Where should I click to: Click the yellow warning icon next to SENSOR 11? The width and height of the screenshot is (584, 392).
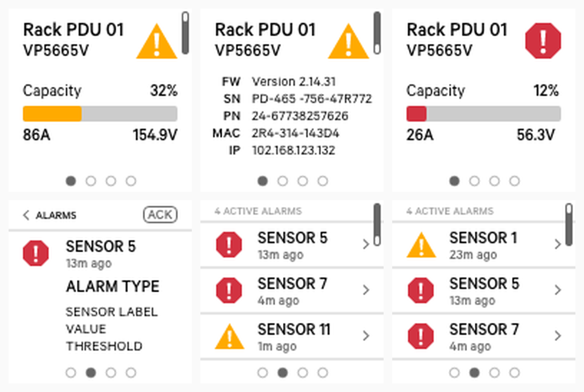[229, 336]
